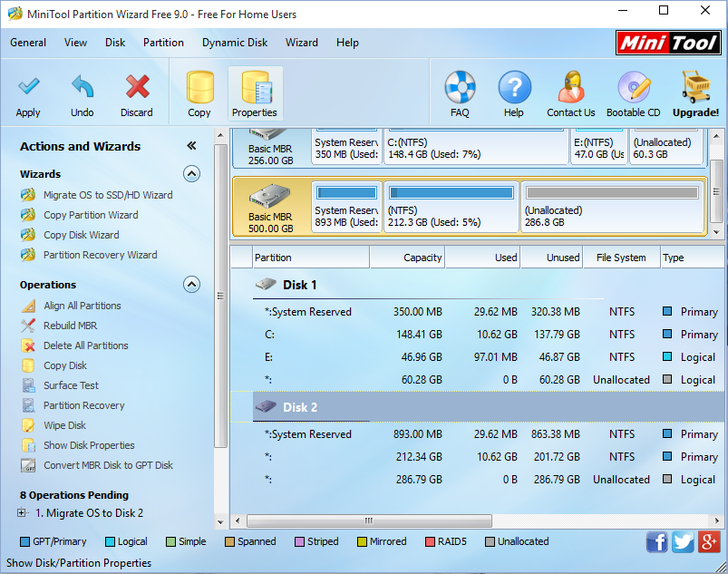The height and width of the screenshot is (574, 728).
Task: Launch Partition Recovery Wizard
Action: (101, 255)
